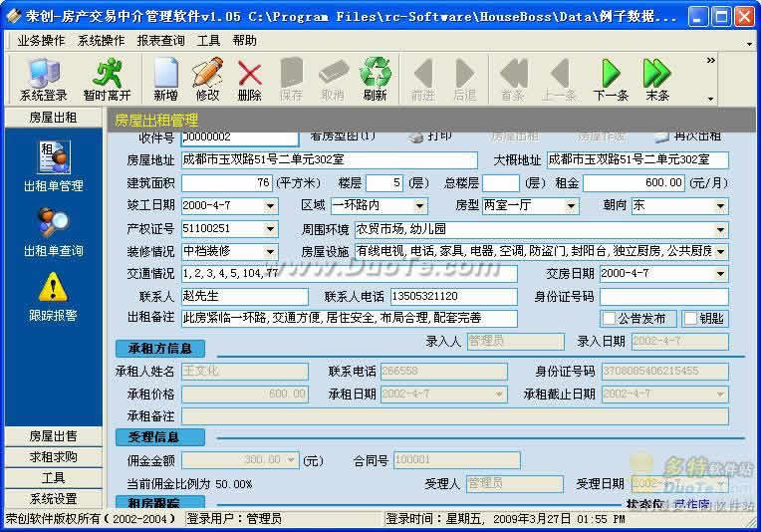Click the 打印 printer icon

coord(430,136)
